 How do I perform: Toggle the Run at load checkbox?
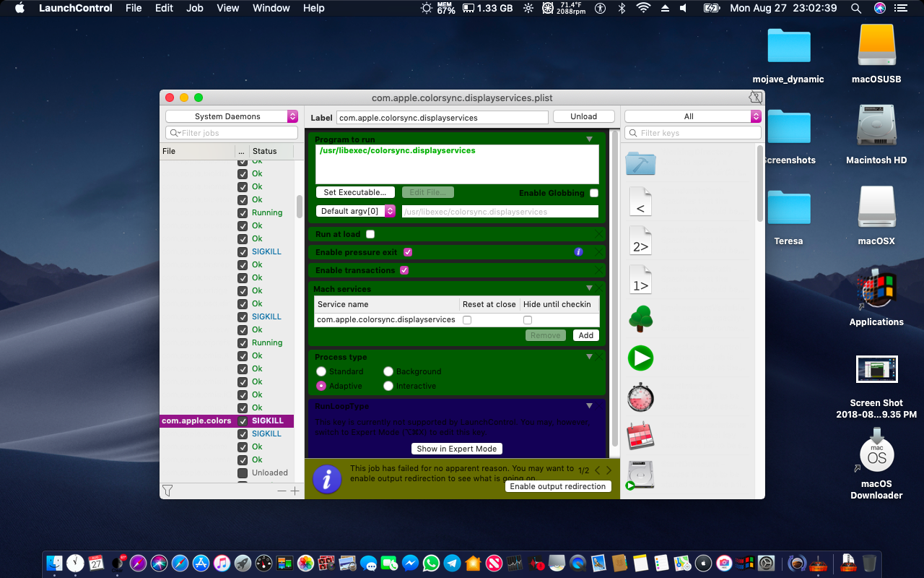click(x=370, y=234)
